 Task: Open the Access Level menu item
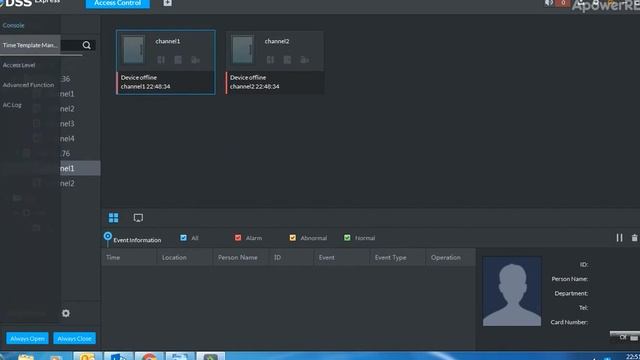click(19, 65)
